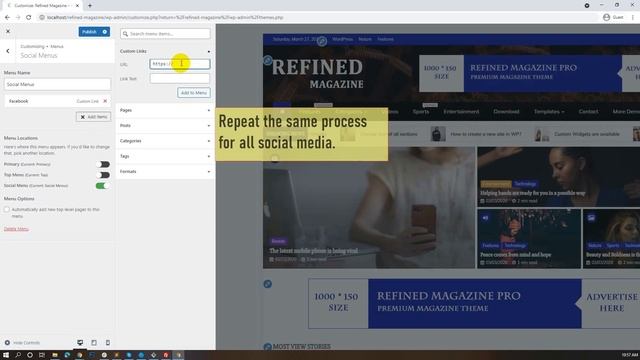This screenshot has width=640, height=360.
Task: Collapse the Custom Links section
Action: coord(165,51)
